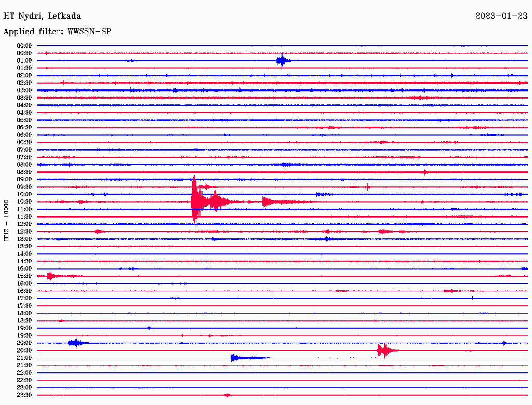Select the 05:00 time label

pos(24,120)
